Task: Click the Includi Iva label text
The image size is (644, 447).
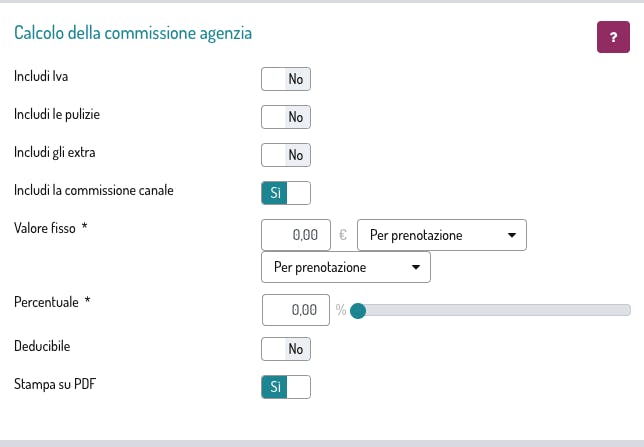Action: [x=41, y=76]
